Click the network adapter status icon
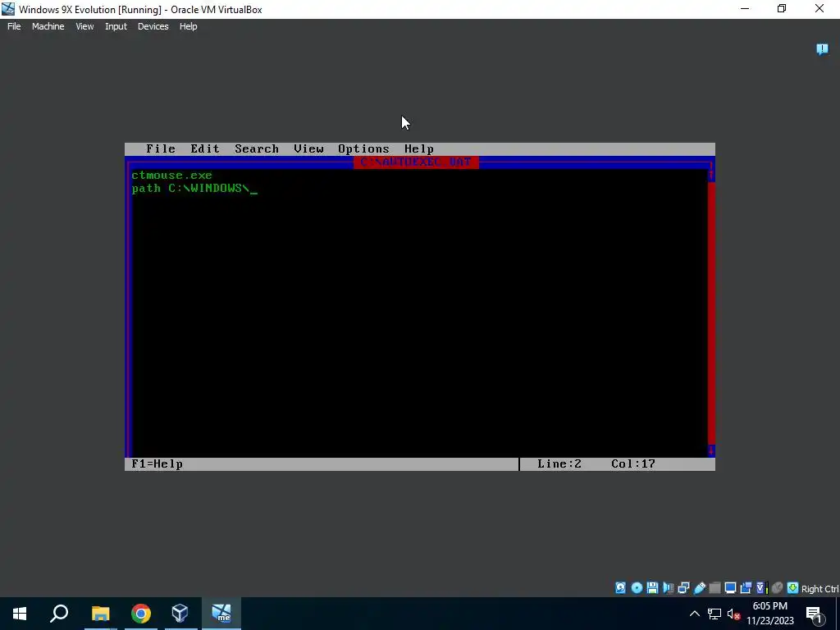The image size is (840, 630). [683, 588]
